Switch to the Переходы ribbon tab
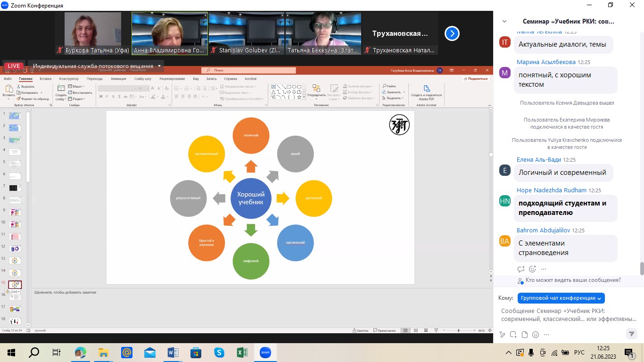The width and height of the screenshot is (644, 362). coord(94,79)
